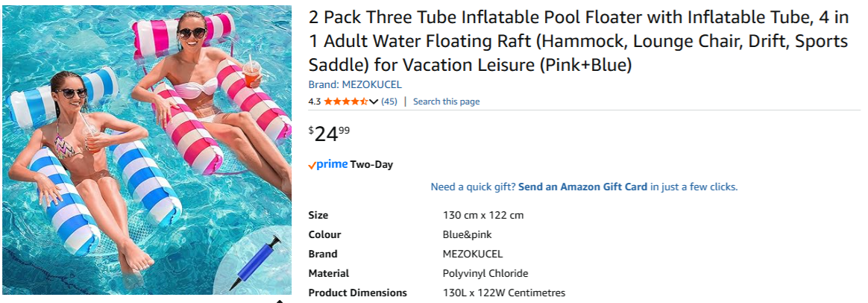Select the Blue&pink colour value
This screenshot has height=303, width=868.
click(466, 234)
